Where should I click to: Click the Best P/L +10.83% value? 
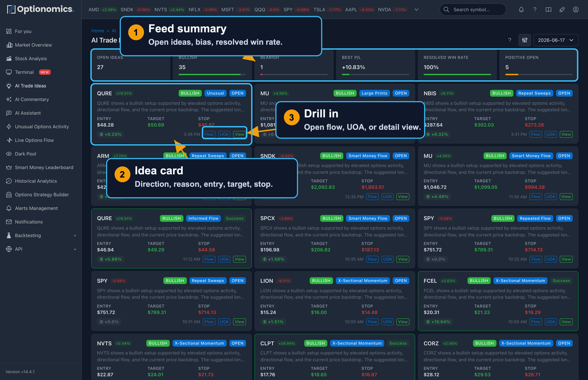tap(353, 67)
